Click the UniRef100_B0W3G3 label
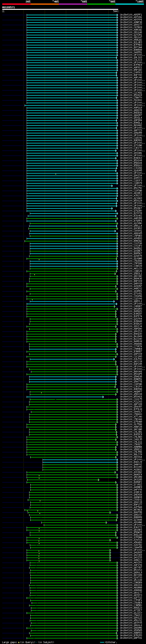146x644 pixels. pos(131,158)
